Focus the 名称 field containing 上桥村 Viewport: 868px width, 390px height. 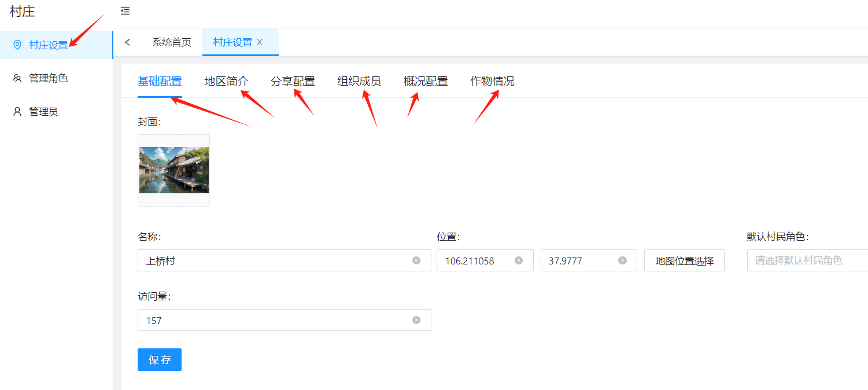click(x=285, y=260)
